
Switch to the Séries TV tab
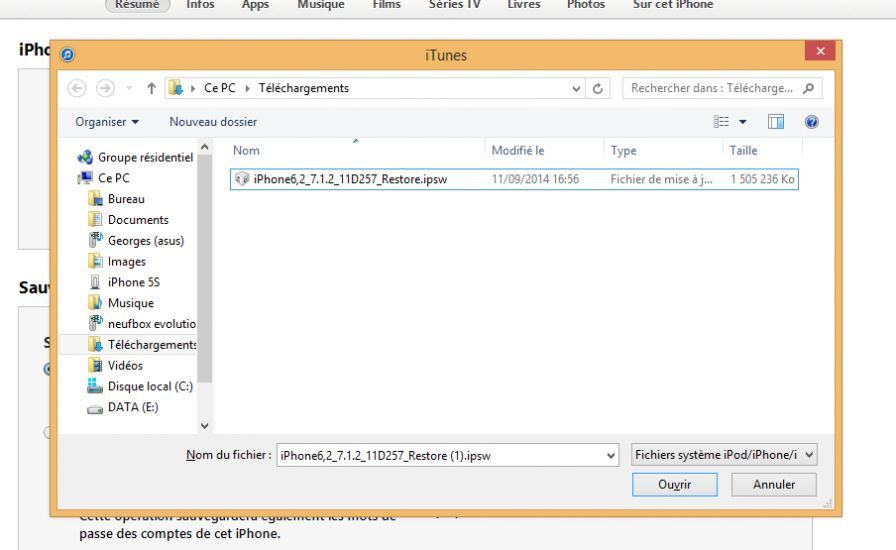pos(454,5)
